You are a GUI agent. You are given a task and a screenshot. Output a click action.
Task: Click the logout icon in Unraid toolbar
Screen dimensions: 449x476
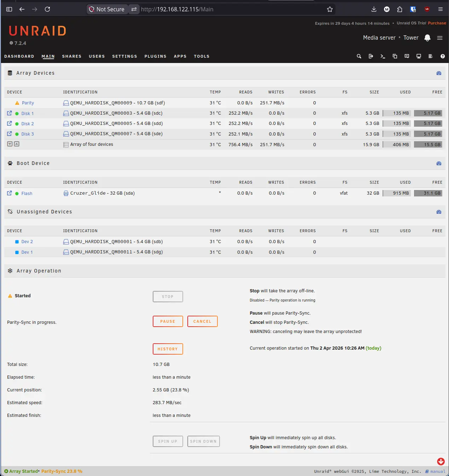click(371, 56)
